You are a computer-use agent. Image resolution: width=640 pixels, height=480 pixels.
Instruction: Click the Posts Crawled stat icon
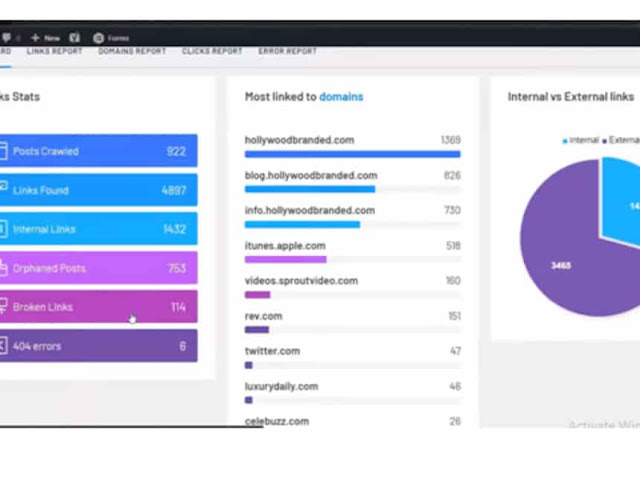3,151
